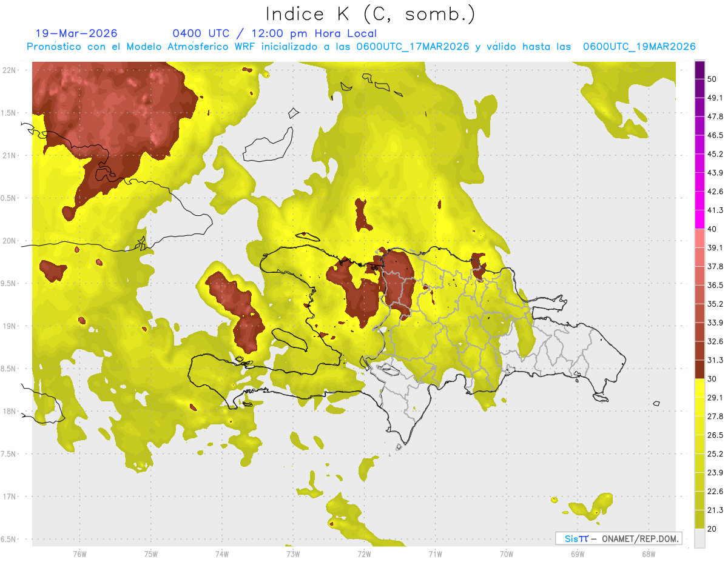Image resolution: width=728 pixels, height=562 pixels.
Task: Click the latitude label "7.5N"
Action: [x=9, y=454]
